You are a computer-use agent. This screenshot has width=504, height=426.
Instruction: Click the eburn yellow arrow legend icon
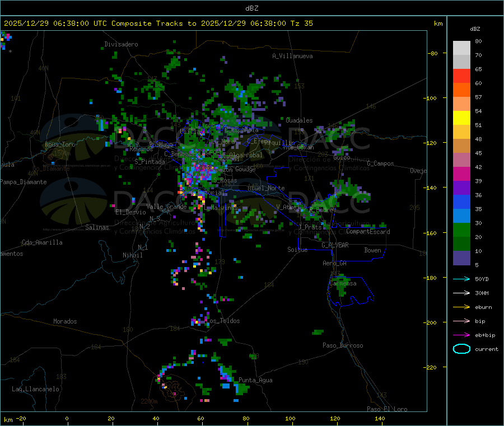(x=461, y=307)
